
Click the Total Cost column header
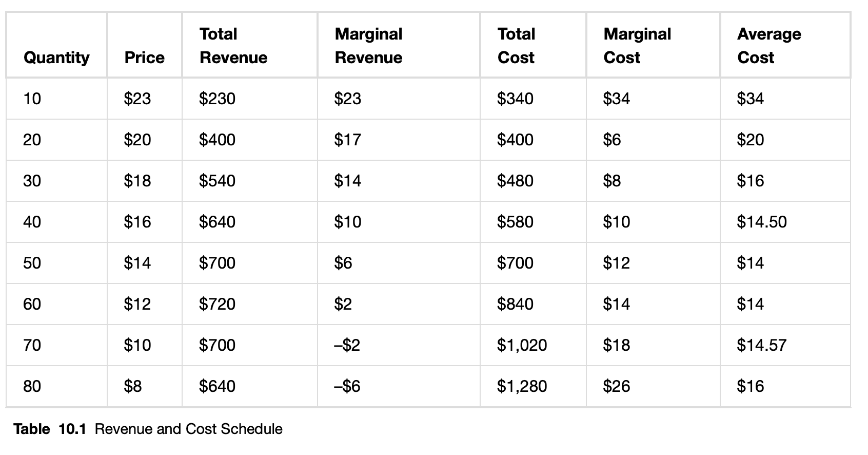click(x=516, y=46)
